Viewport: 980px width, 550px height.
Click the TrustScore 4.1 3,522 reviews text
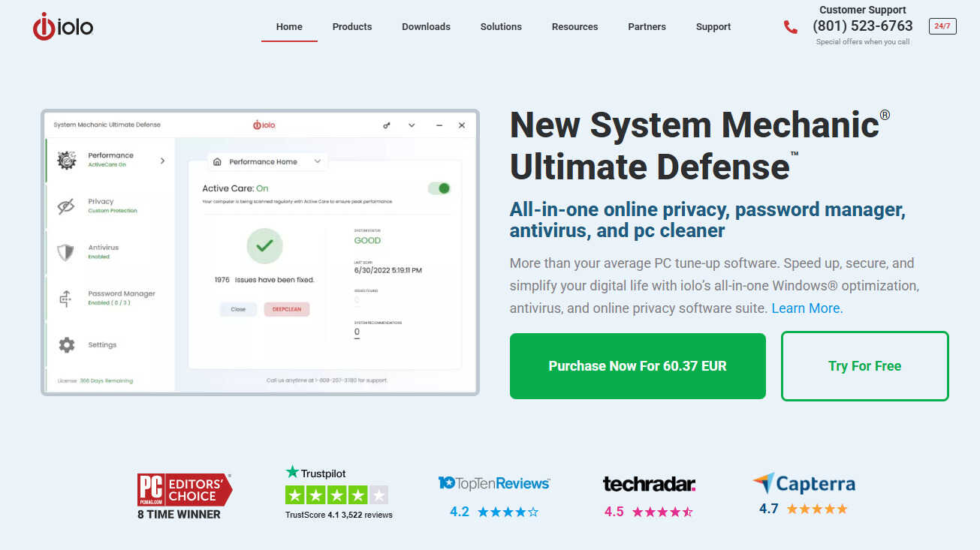339,515
